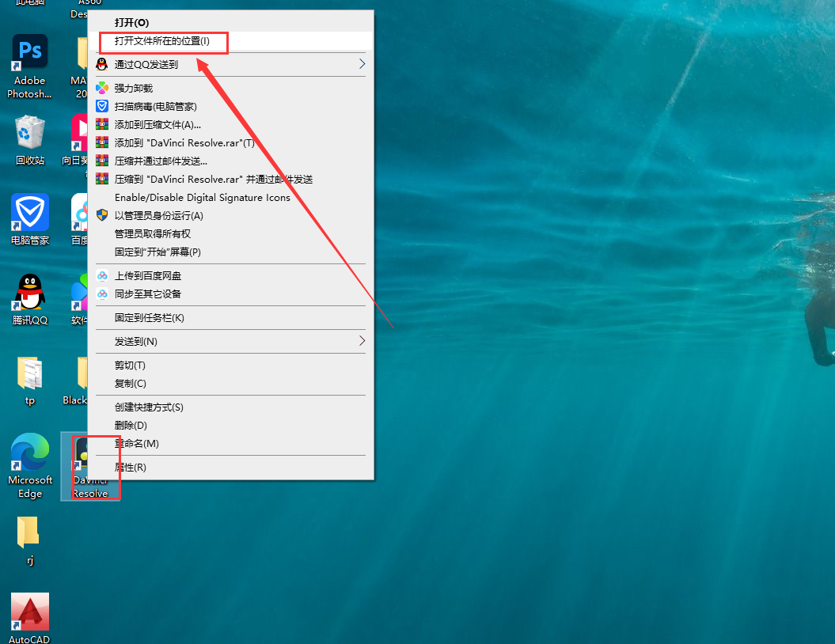
Task: Choose 重命名(M) menu entry
Action: pos(230,443)
